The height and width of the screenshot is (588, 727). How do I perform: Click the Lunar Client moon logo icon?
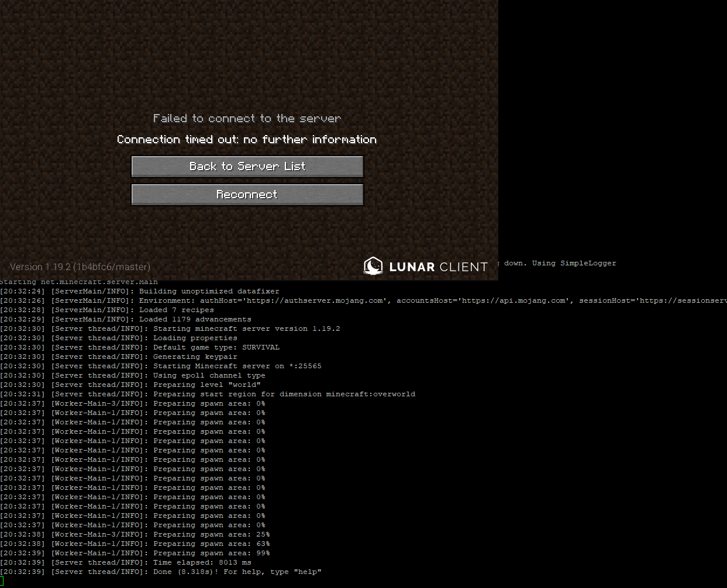(x=373, y=266)
